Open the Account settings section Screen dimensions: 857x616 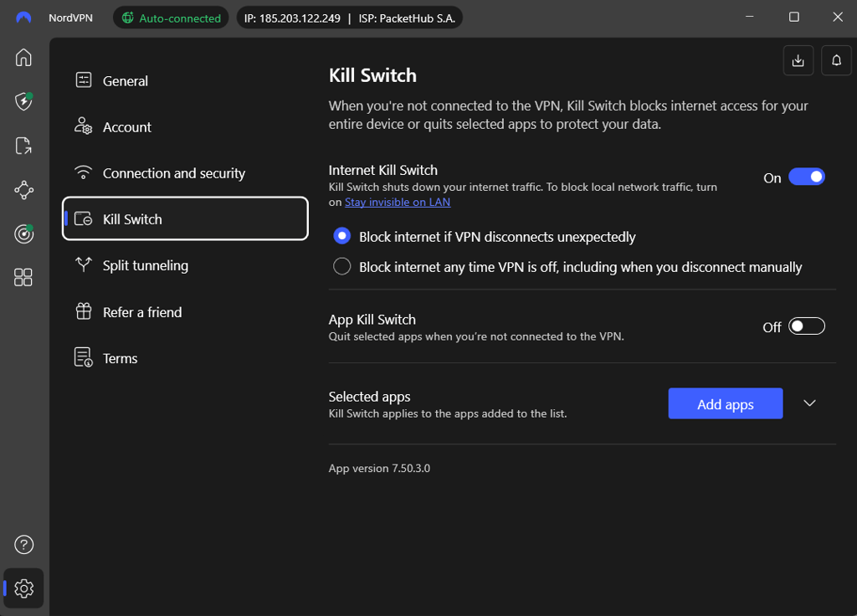tap(185, 127)
